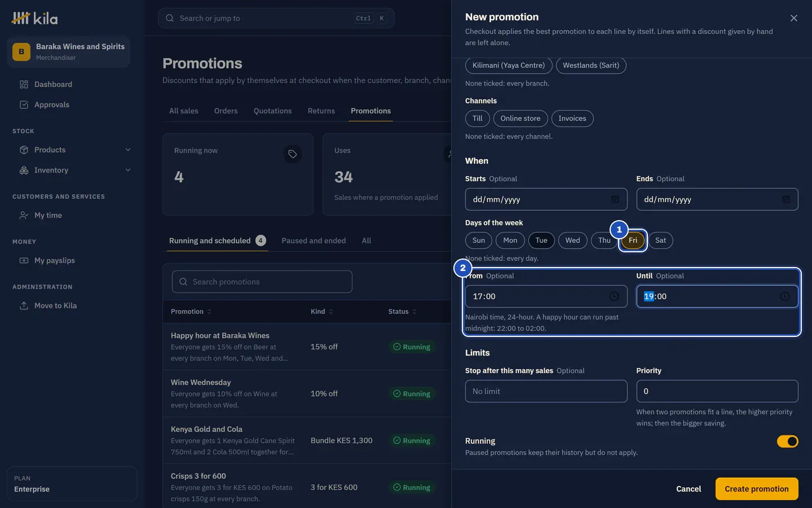
Task: Expand the Products sidebar section
Action: tap(128, 150)
